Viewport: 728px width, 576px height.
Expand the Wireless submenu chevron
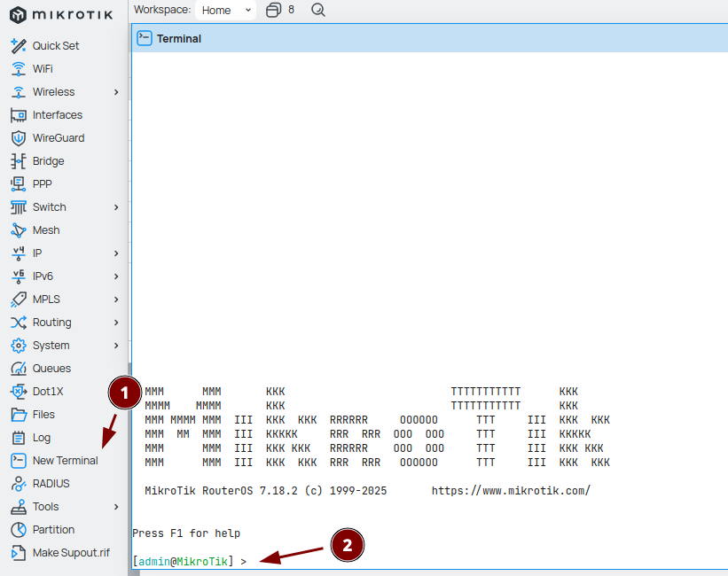(x=116, y=92)
